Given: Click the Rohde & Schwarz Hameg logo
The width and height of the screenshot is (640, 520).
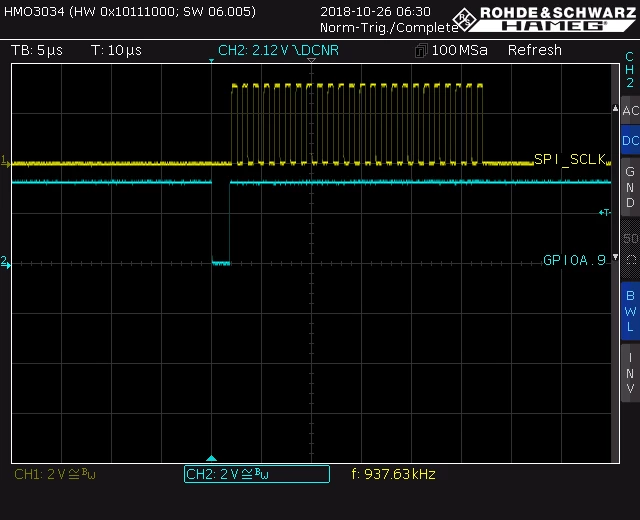Looking at the screenshot, I should [x=544, y=19].
